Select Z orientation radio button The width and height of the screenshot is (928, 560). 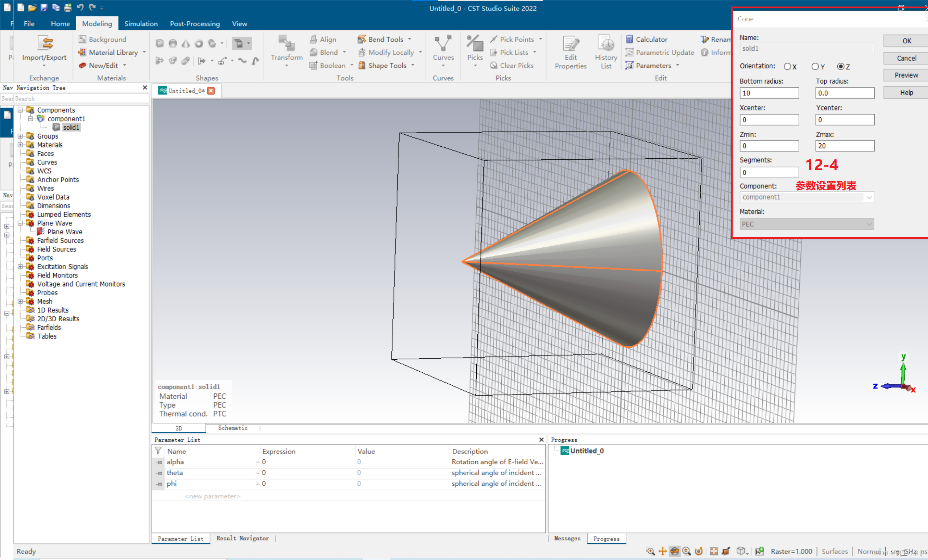click(841, 67)
